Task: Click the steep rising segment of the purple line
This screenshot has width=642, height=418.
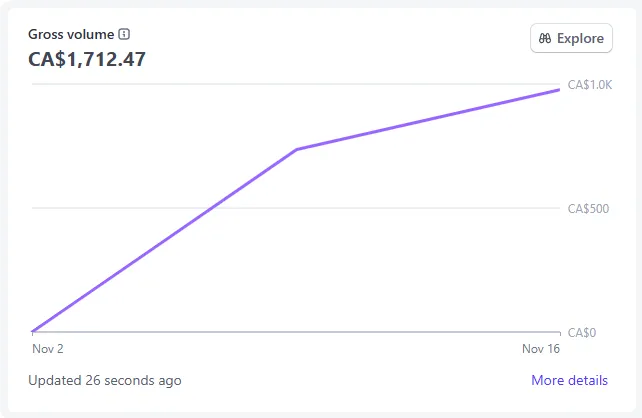Action: pyautogui.click(x=165, y=240)
